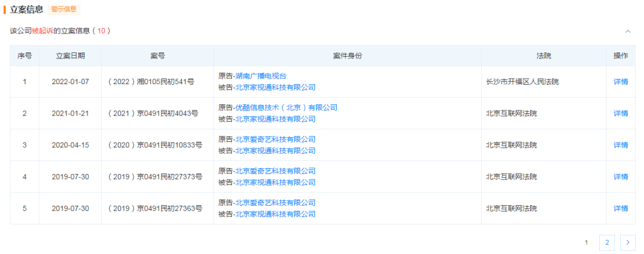Go to next page arrow
644x254 pixels.
pyautogui.click(x=627, y=243)
